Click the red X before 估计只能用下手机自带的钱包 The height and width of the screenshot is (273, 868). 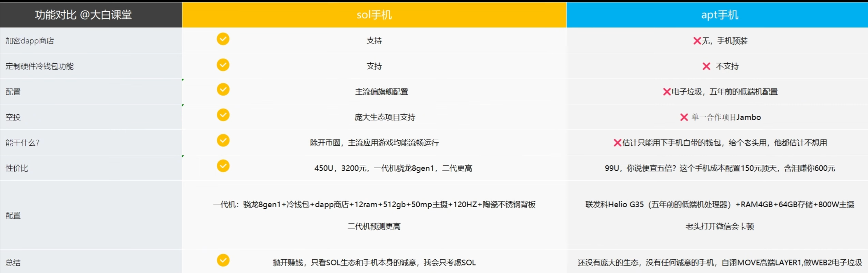617,143
